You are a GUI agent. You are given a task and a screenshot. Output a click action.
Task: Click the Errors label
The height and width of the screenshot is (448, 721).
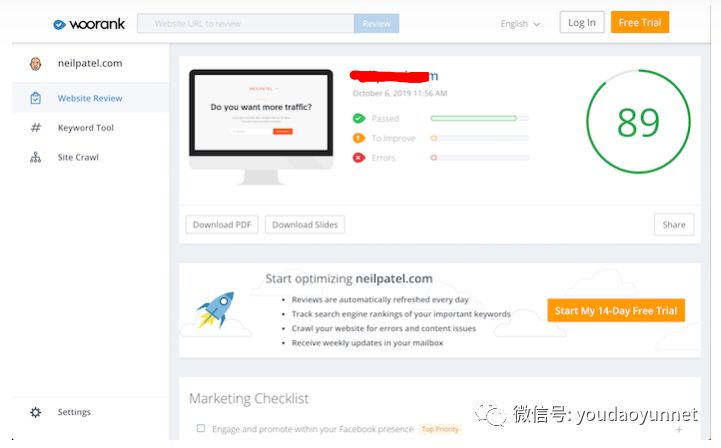point(383,158)
